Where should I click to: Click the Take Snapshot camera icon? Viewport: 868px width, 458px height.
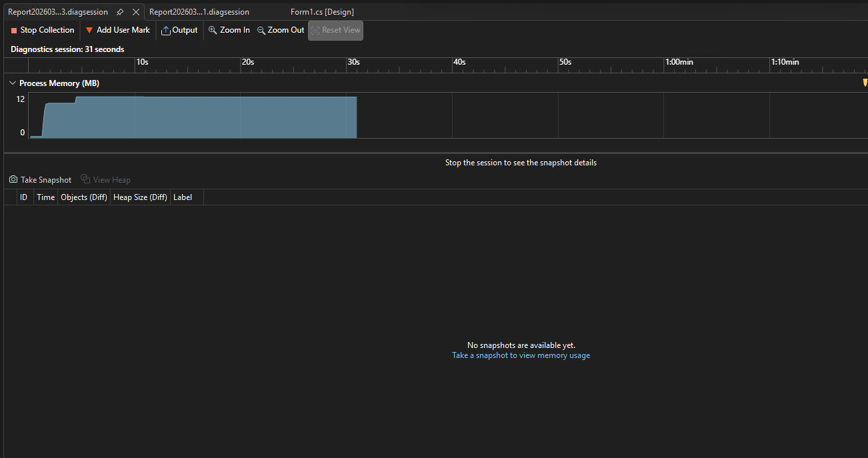pos(13,179)
